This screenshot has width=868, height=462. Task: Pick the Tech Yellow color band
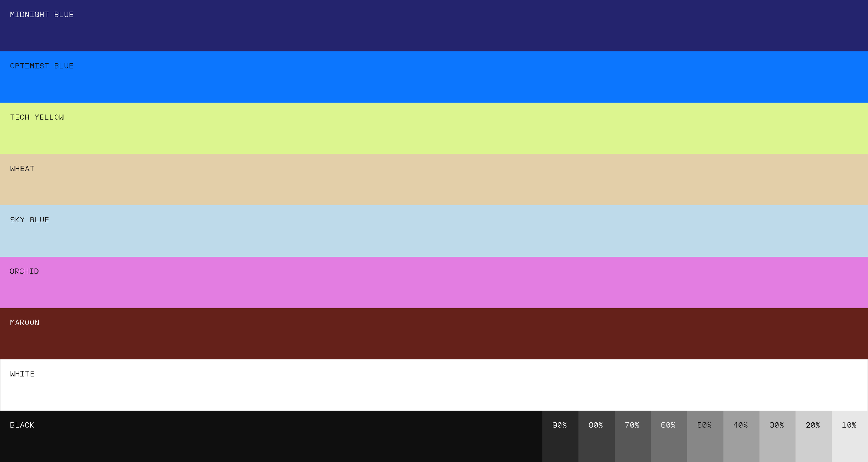pyautogui.click(x=434, y=128)
